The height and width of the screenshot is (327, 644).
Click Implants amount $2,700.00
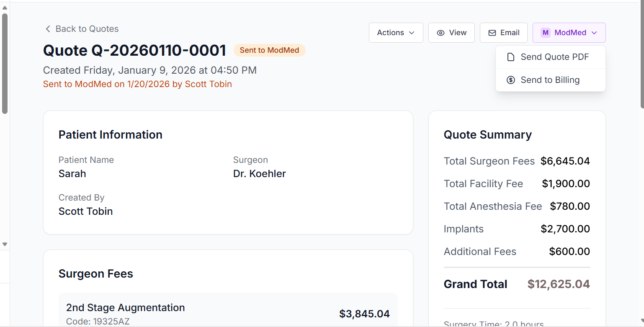click(x=565, y=229)
